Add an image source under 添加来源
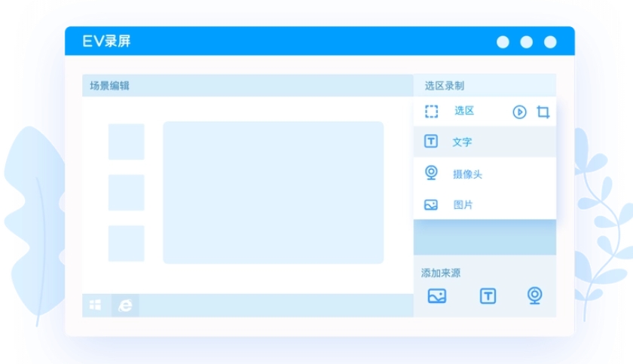Viewport: 633px width, 364px height. pyautogui.click(x=437, y=296)
